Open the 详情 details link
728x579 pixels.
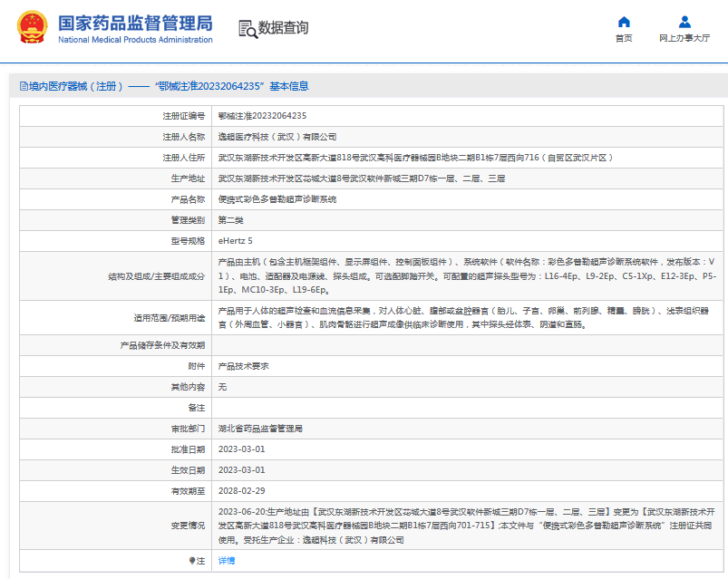[x=227, y=561]
